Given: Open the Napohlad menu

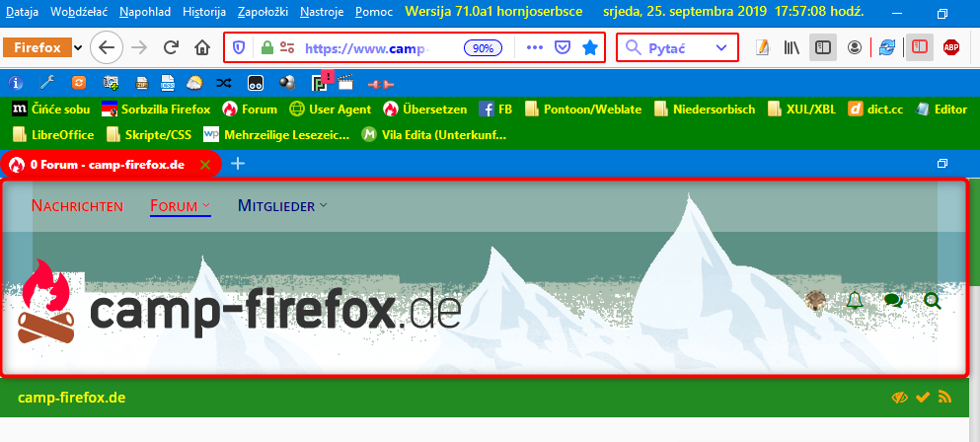Looking at the screenshot, I should click(x=145, y=12).
